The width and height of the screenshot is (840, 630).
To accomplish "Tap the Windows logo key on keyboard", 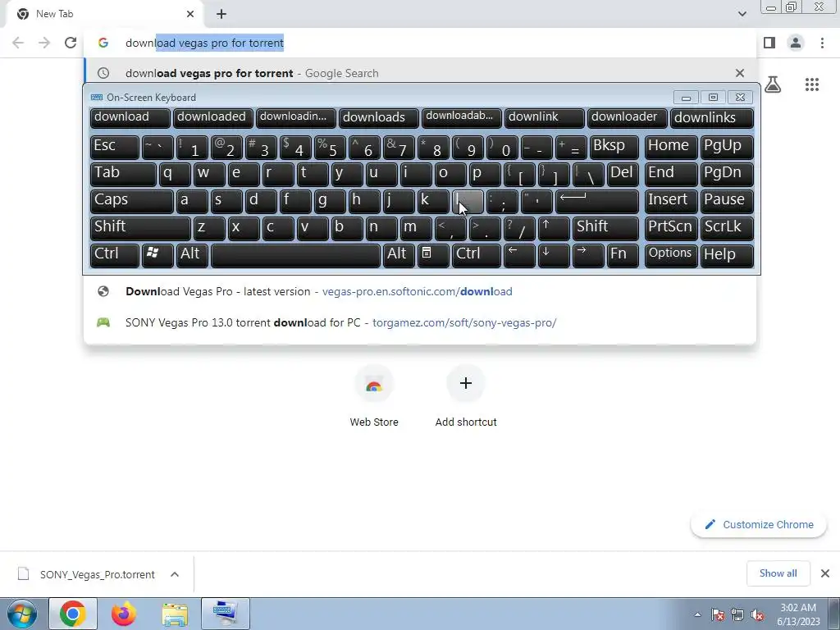I will pos(157,256).
